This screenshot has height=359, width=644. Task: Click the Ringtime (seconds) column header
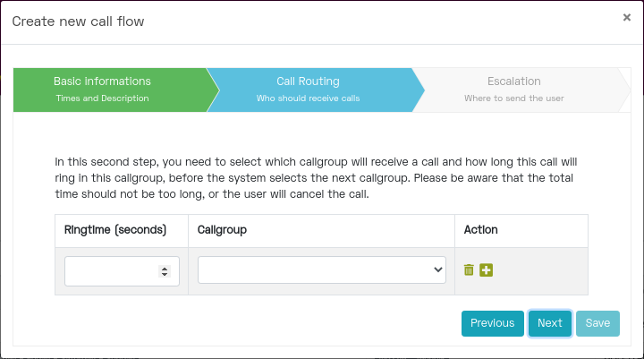tap(115, 230)
